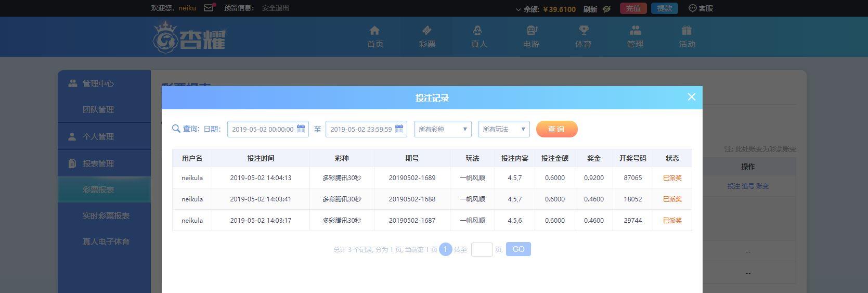868x293 pixels.
Task: Expand the balance chevron next to 余额
Action: tap(518, 9)
